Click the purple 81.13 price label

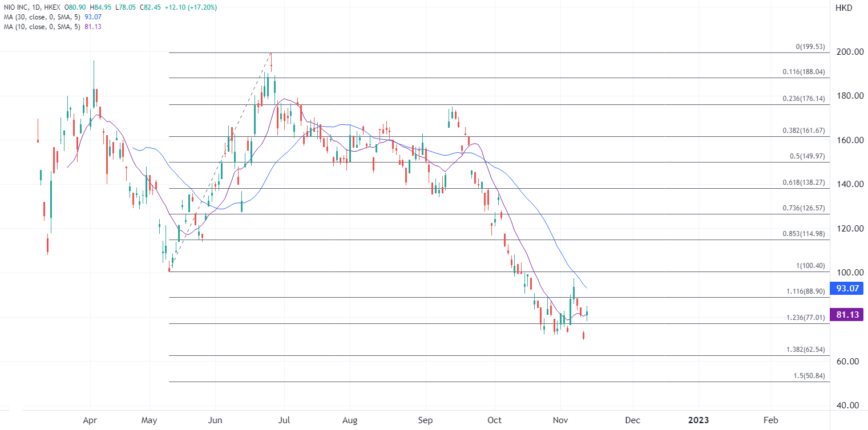[x=848, y=315]
